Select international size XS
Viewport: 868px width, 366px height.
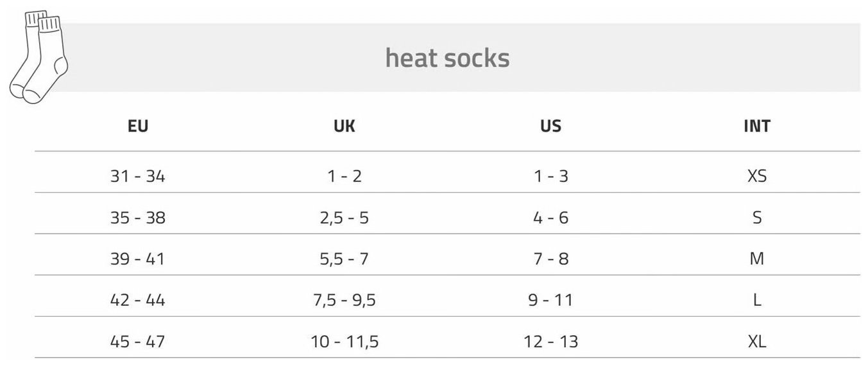pyautogui.click(x=757, y=176)
